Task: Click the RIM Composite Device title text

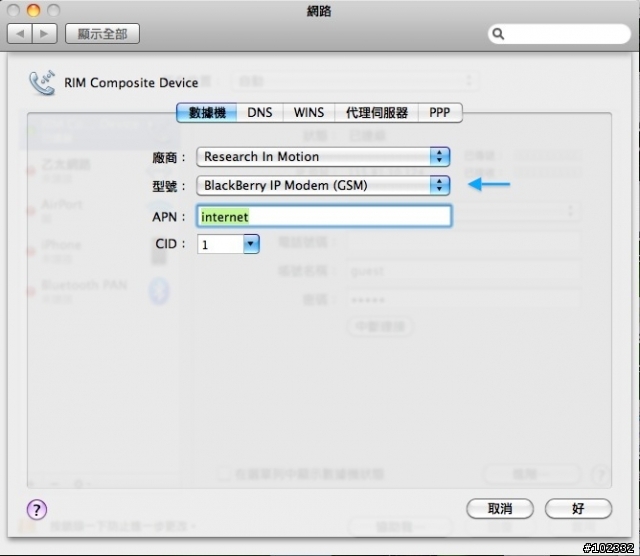Action: 131,83
